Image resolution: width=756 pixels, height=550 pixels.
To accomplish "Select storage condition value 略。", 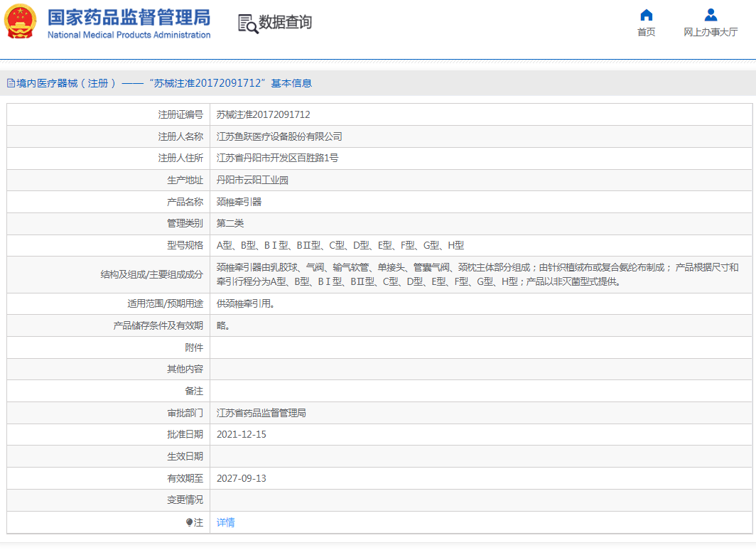I will [x=223, y=325].
